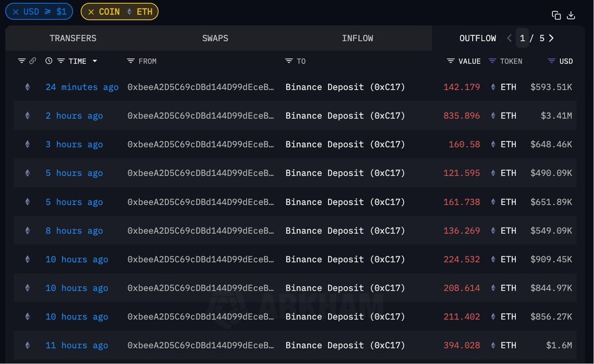Toggle TIME sort with the dropdown arrow
The image size is (594, 364).
coord(95,61)
